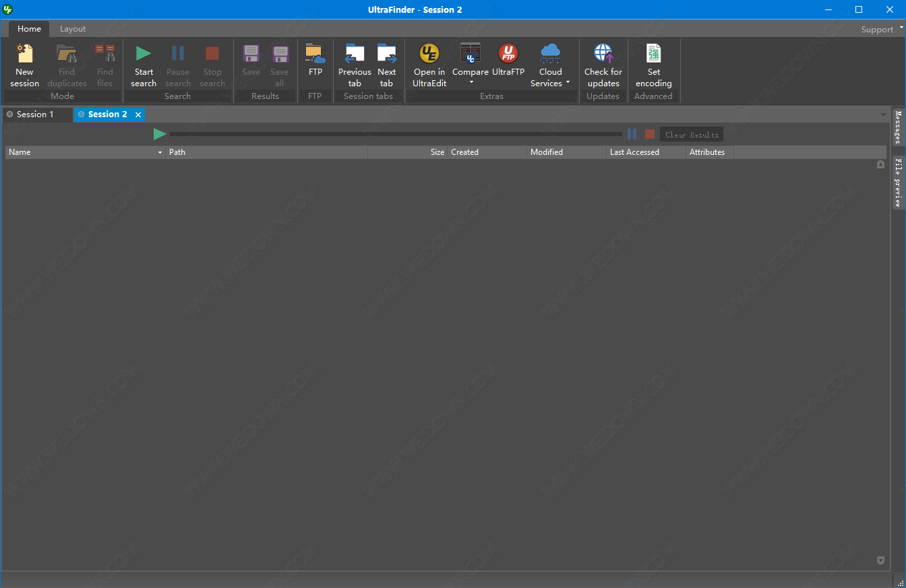Open the session tab list arrow

pyautogui.click(x=883, y=115)
